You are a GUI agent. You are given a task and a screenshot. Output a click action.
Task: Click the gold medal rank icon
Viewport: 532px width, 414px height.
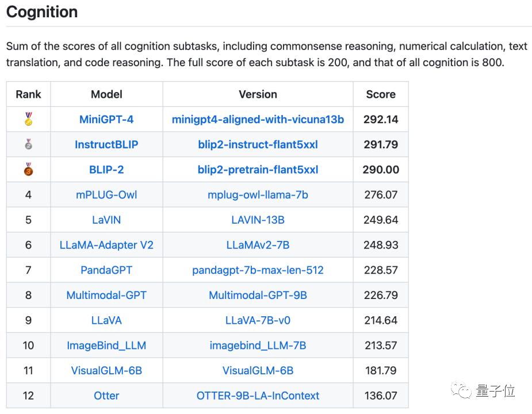(29, 119)
